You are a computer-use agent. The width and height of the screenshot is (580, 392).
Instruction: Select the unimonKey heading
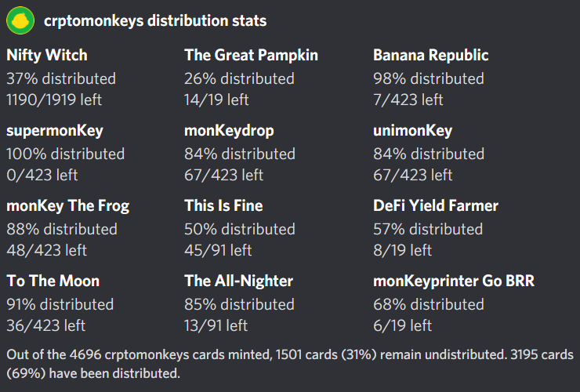tap(413, 131)
